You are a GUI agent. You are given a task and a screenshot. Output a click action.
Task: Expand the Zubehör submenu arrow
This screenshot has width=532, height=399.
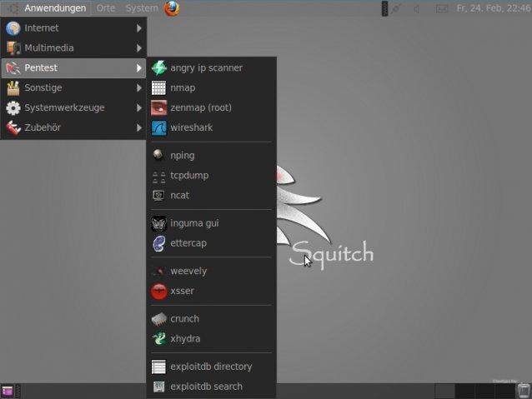138,128
